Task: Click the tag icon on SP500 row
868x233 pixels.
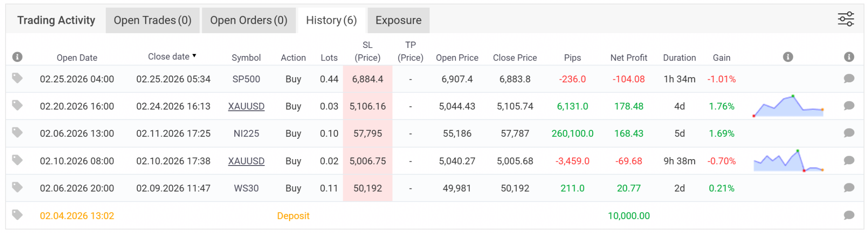Action: pos(17,78)
